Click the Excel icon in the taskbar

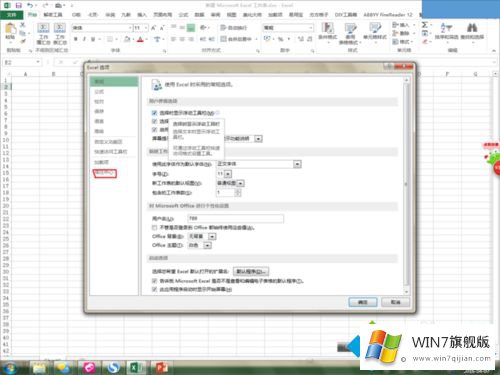(x=135, y=368)
